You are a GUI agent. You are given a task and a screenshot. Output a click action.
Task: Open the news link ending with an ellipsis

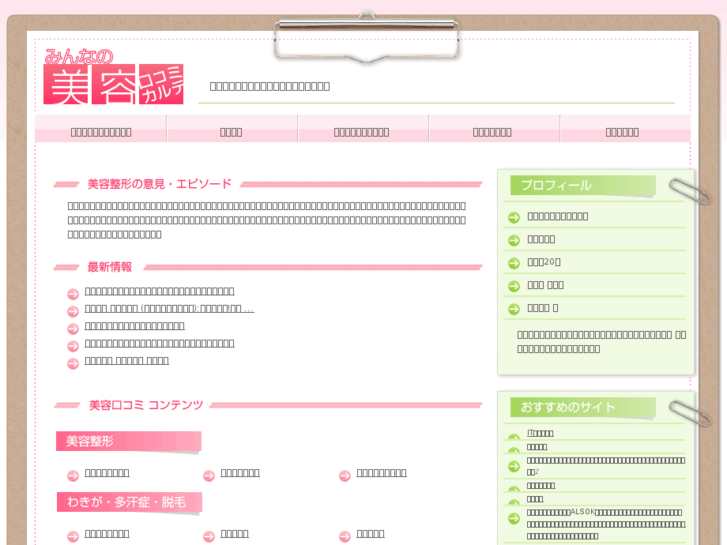tap(169, 308)
